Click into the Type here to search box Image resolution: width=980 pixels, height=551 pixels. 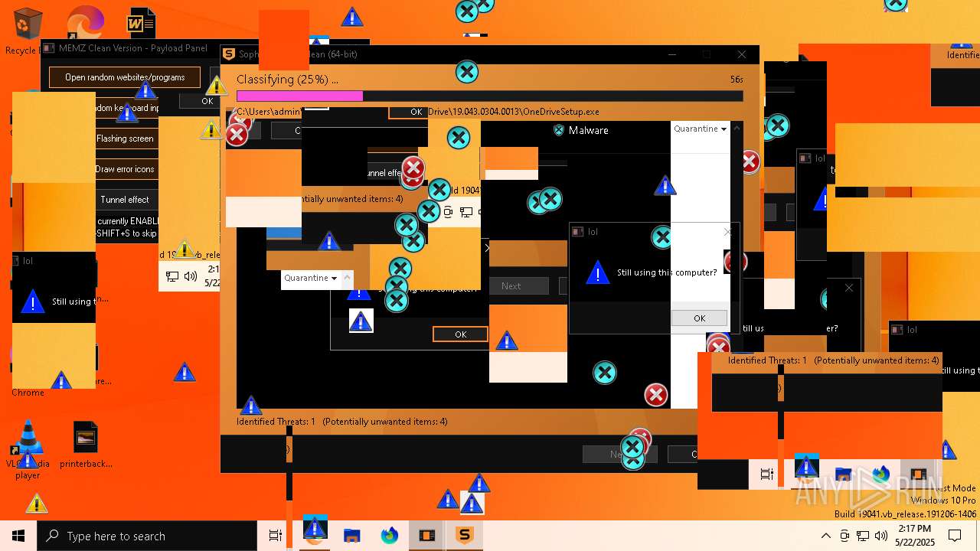(147, 536)
